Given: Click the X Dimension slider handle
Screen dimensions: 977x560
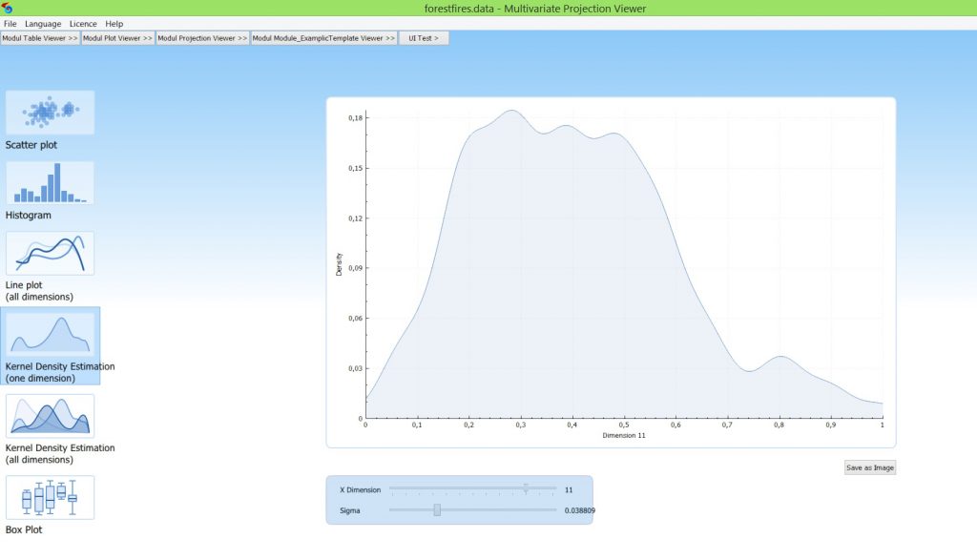Looking at the screenshot, I should [526, 488].
